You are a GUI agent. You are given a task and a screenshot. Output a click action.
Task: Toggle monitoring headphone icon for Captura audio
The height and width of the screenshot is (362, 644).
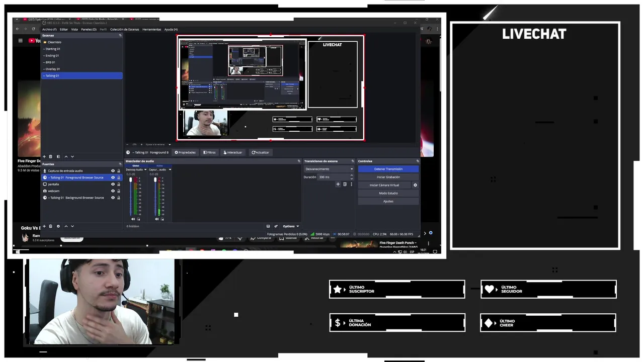coord(162,219)
